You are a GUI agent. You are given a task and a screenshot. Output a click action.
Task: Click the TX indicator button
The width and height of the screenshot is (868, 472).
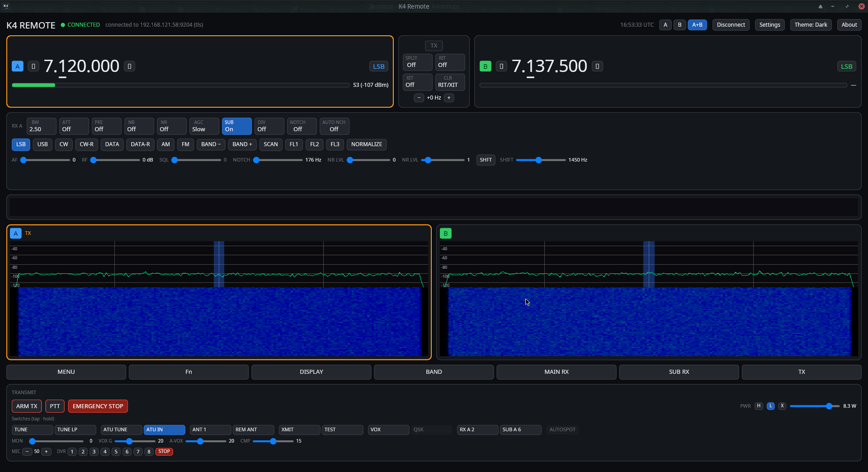click(434, 46)
